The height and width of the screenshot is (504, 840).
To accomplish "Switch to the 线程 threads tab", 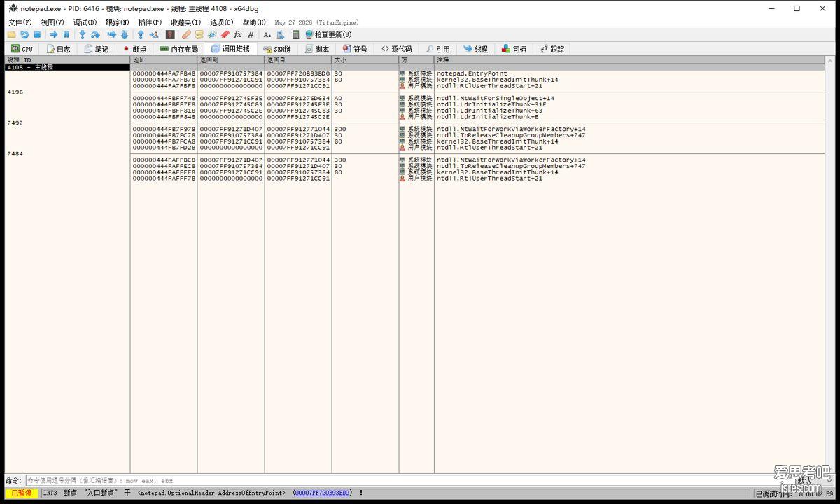I will pos(475,49).
